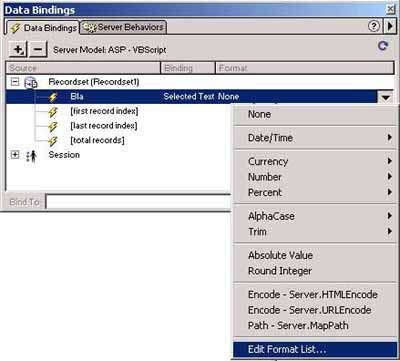The image size is (400, 361).
Task: Click the lightning icon beside Bla
Action: tap(53, 97)
